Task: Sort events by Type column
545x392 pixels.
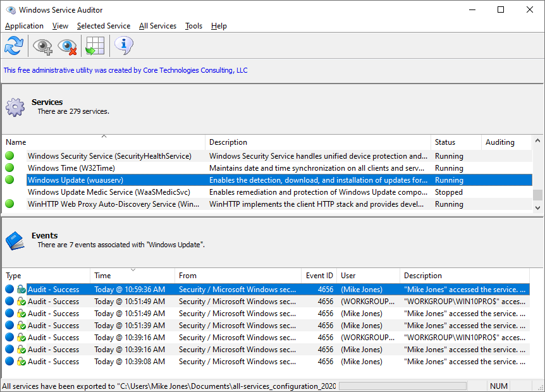Action: click(x=46, y=276)
